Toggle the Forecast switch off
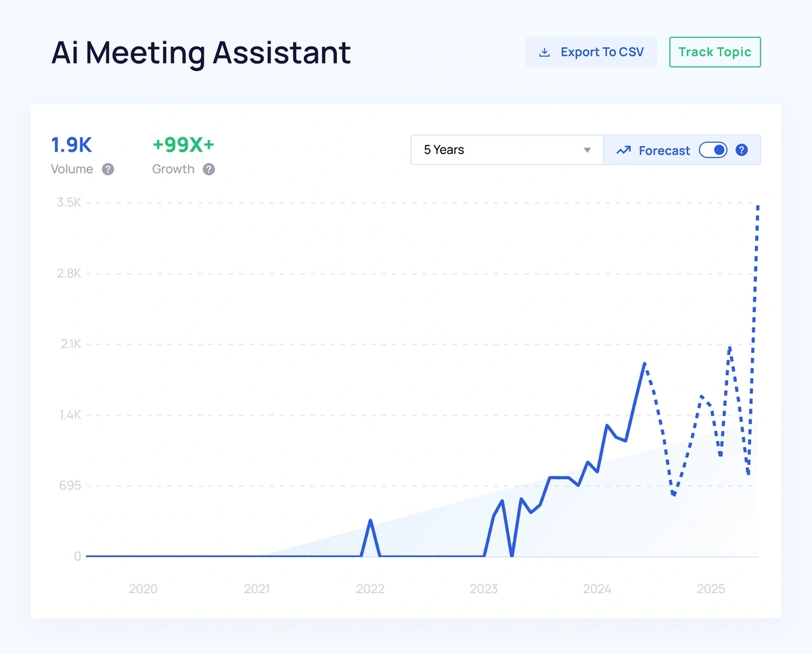 [713, 150]
